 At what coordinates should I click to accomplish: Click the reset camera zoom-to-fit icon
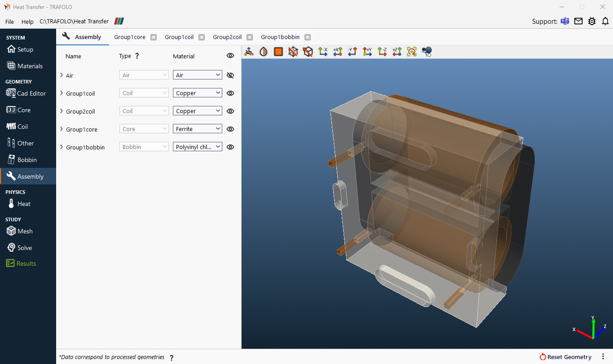click(412, 52)
